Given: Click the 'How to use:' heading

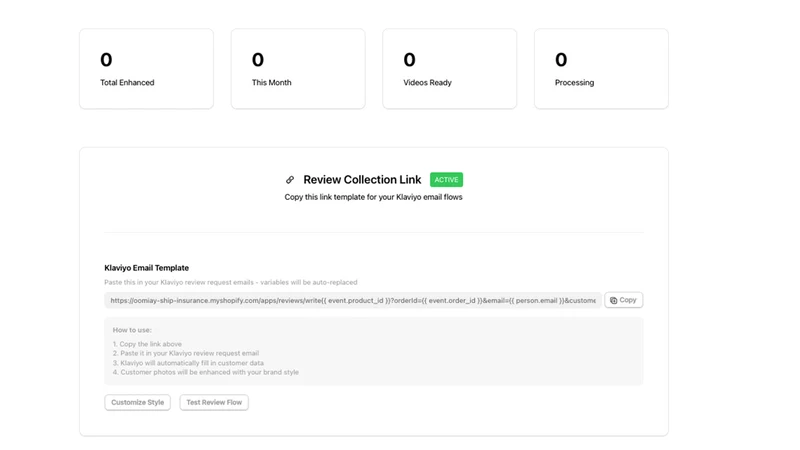Looking at the screenshot, I should tap(132, 330).
